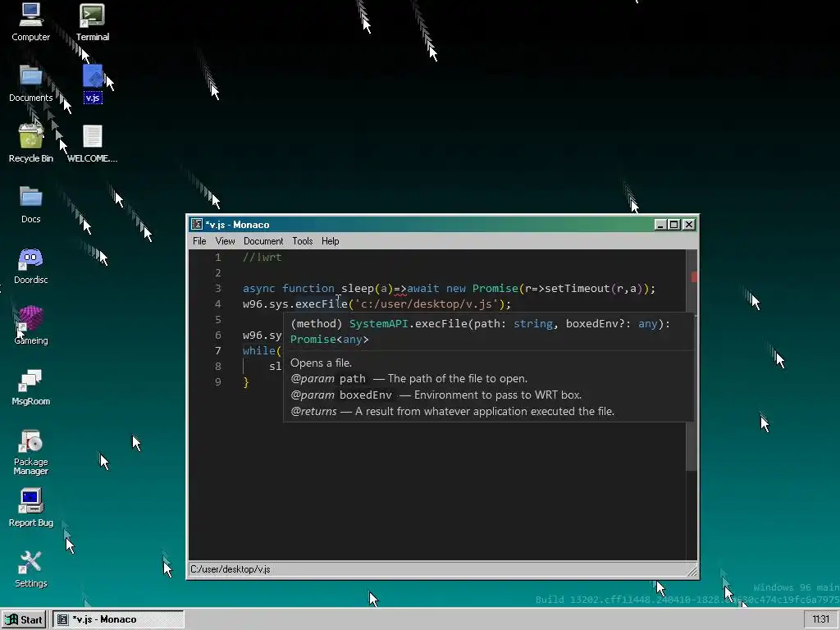
Task: Open the Computer desktop icon
Action: tap(30, 21)
